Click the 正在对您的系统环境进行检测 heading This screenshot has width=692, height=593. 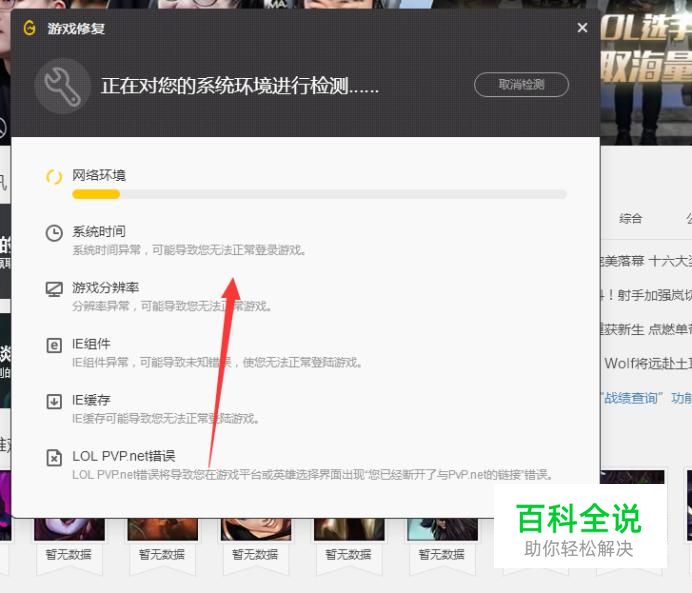click(x=240, y=86)
